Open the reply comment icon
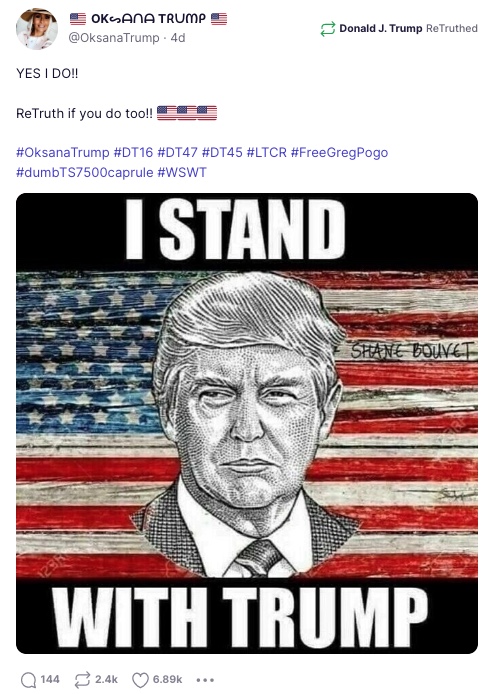Viewport: 499px width, 694px height. pos(29,680)
